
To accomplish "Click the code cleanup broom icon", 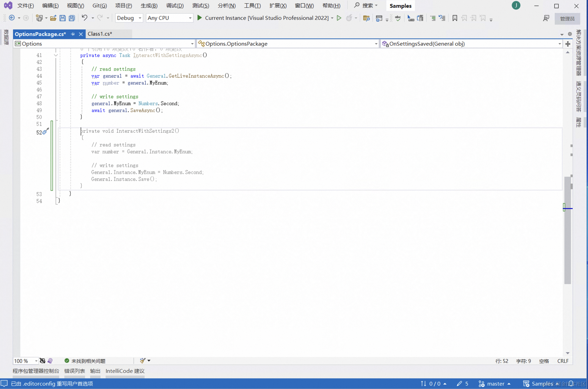I will click(x=143, y=361).
